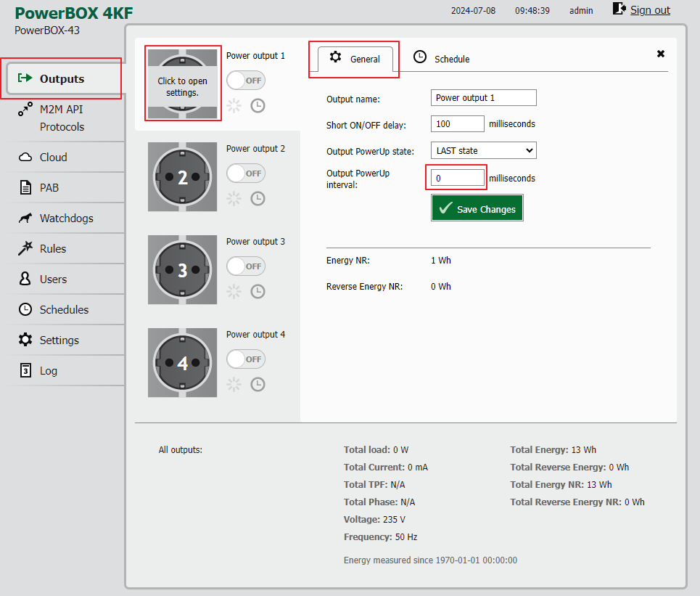700x596 pixels.
Task: Click the Sign out link
Action: (x=650, y=10)
